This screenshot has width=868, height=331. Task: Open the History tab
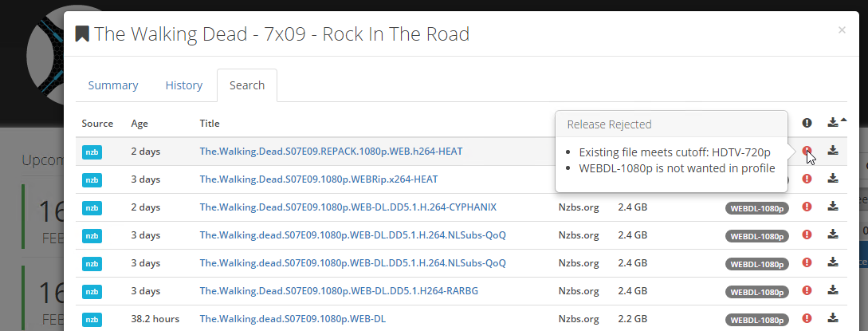[x=183, y=85]
